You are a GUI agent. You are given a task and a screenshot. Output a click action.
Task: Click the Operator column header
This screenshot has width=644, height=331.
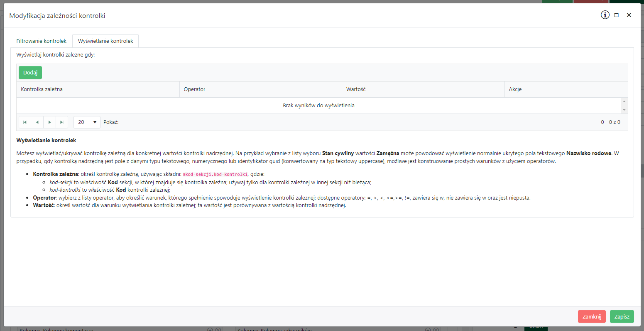coord(194,89)
